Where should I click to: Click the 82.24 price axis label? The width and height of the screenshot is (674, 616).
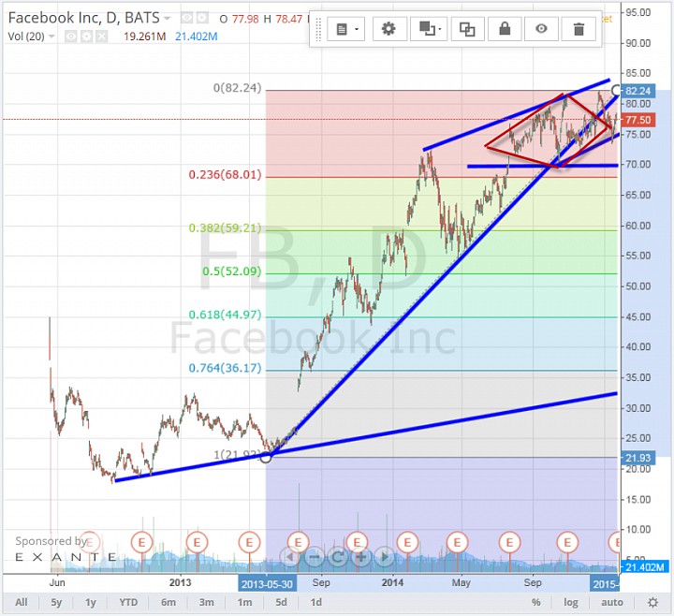(x=637, y=91)
